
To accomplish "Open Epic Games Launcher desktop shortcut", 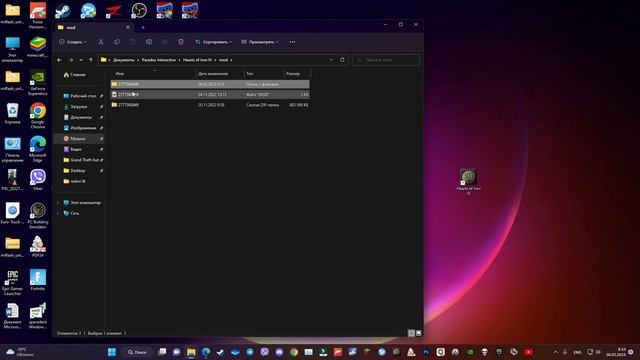I will pos(12,282).
